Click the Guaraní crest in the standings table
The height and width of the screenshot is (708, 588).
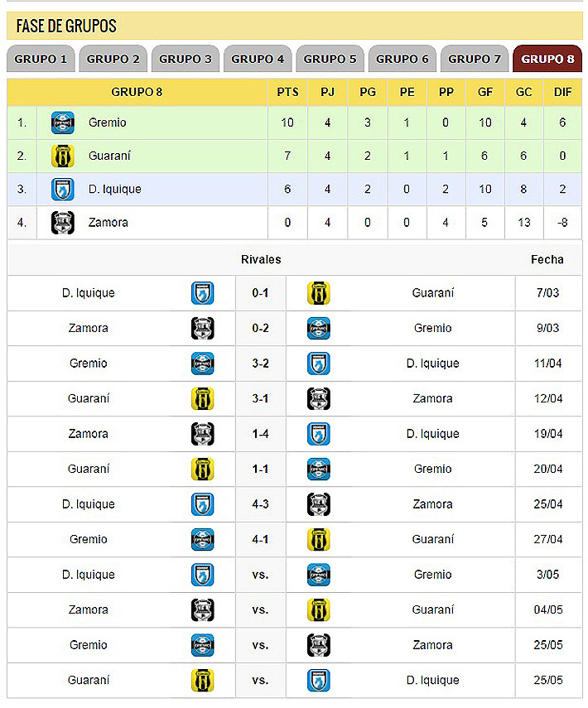tap(63, 156)
